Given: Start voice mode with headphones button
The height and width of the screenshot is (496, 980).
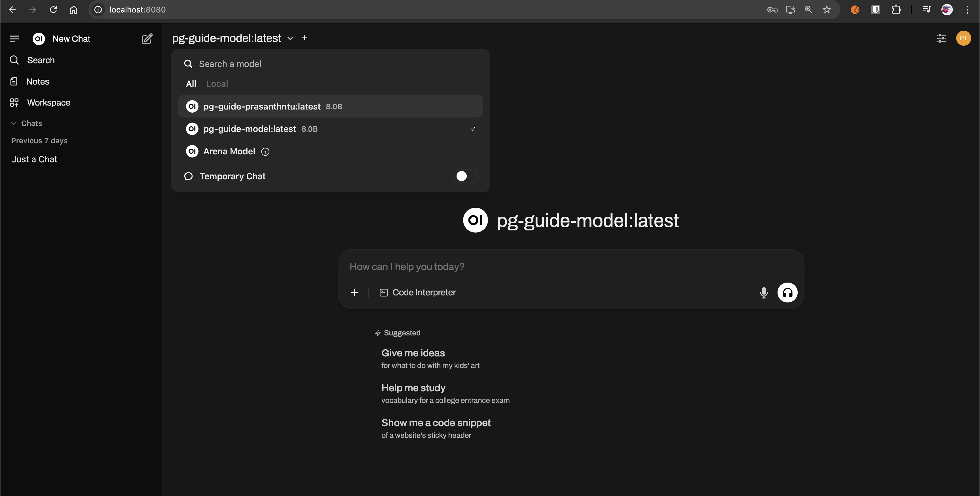Looking at the screenshot, I should pyautogui.click(x=787, y=292).
